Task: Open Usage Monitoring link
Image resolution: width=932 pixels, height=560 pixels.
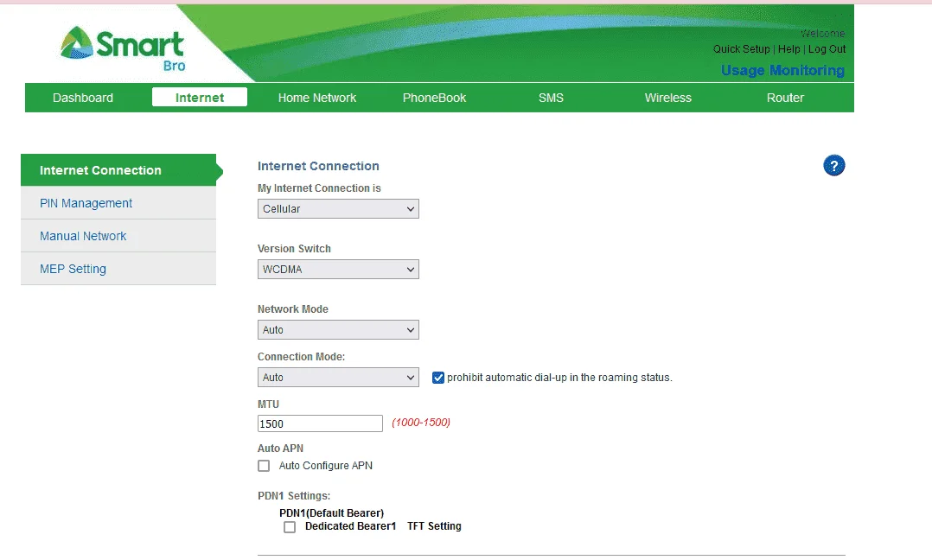Action: 782,70
